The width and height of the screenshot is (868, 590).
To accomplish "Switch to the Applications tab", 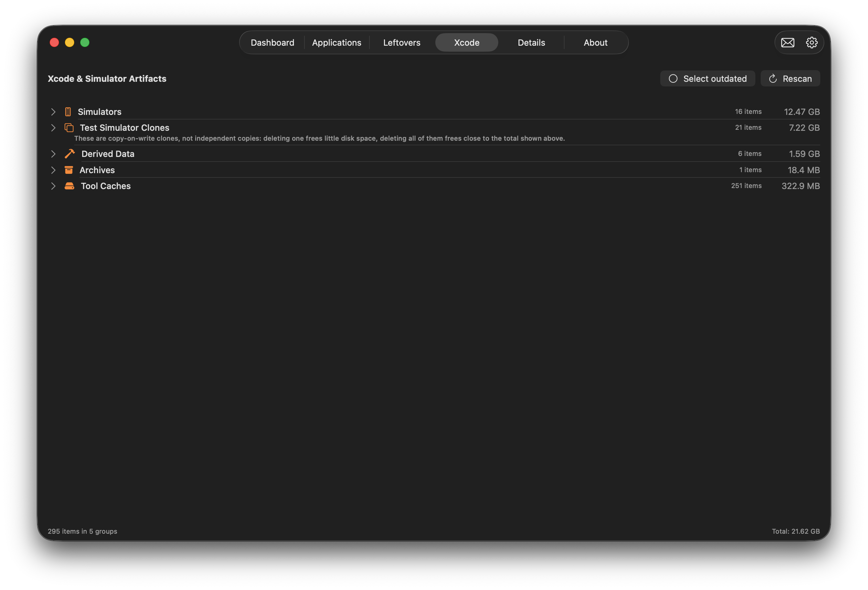I will pyautogui.click(x=337, y=42).
